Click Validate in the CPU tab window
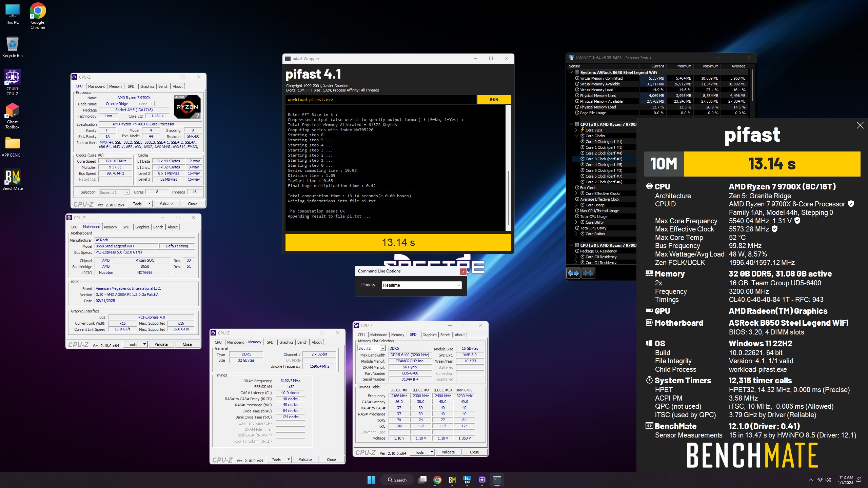This screenshot has width=868, height=488. tap(166, 204)
